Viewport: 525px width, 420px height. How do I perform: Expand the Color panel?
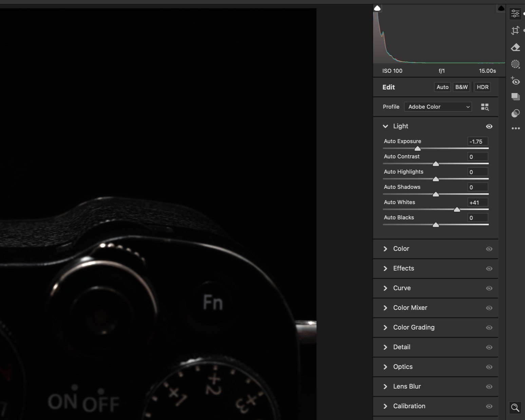tap(385, 249)
